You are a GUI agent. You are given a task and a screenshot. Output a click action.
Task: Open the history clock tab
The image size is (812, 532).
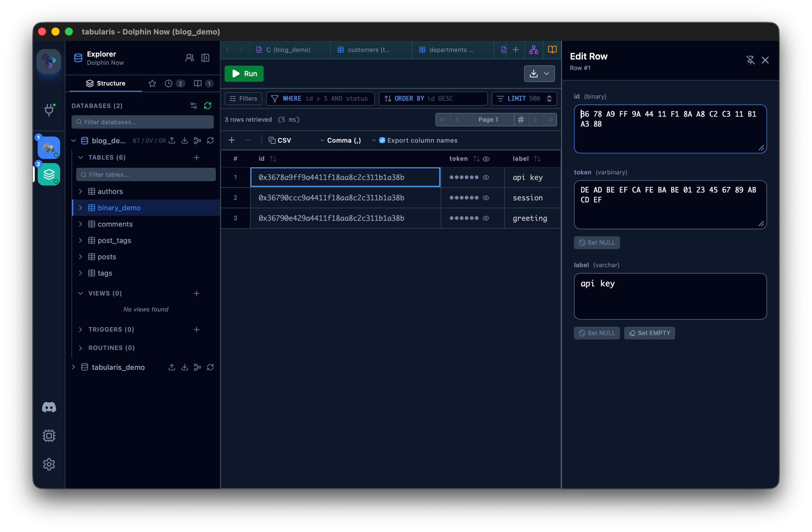pos(175,83)
